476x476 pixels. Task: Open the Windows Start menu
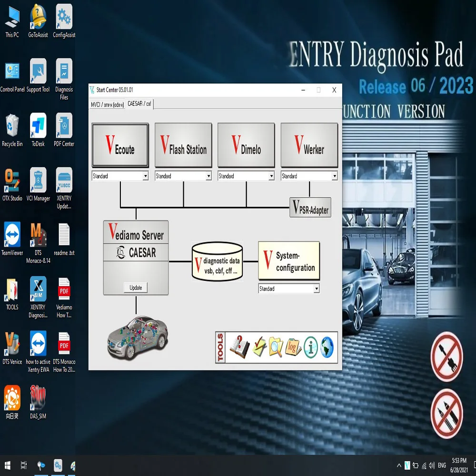click(8, 465)
